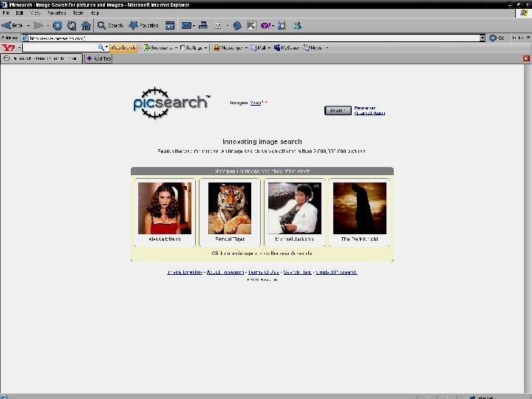Open the Back history dropdown arrow
This screenshot has width=532, height=399.
[28, 25]
